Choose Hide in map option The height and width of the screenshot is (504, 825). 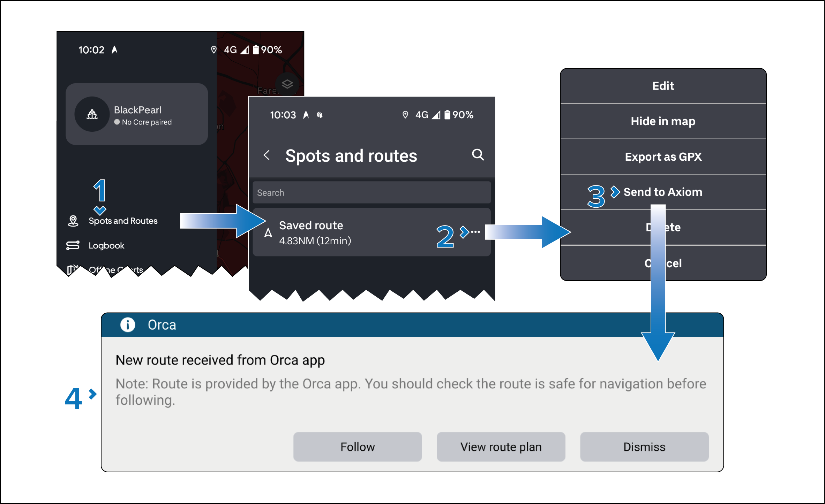click(663, 121)
